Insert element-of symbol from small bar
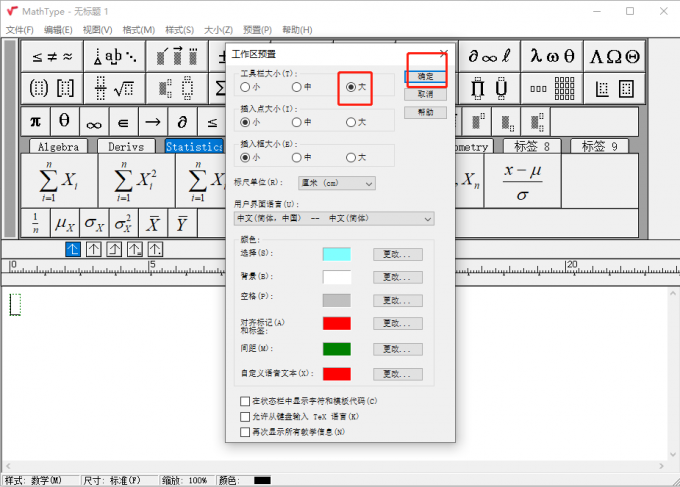680x487 pixels. point(123,122)
